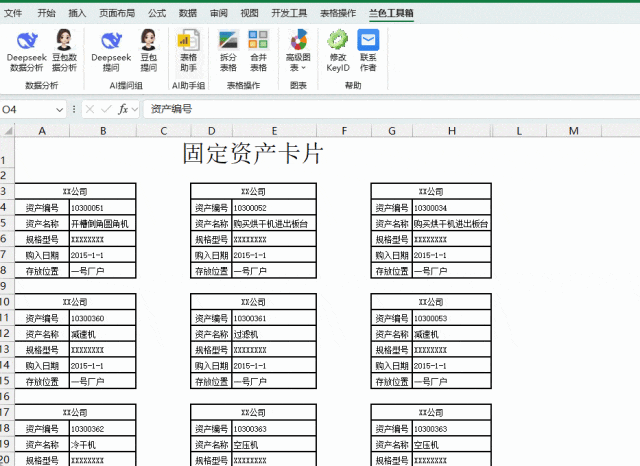Click the select-all corner triangle
The image size is (640, 466).
(x=7, y=131)
